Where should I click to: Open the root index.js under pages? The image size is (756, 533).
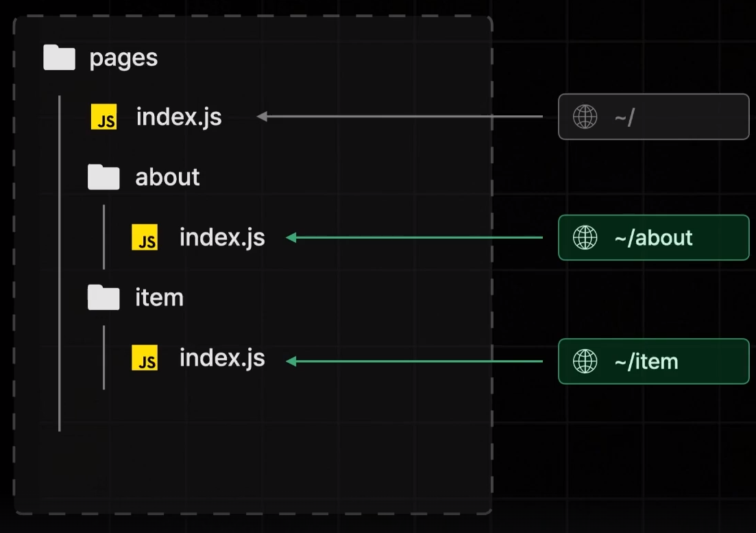coord(179,117)
